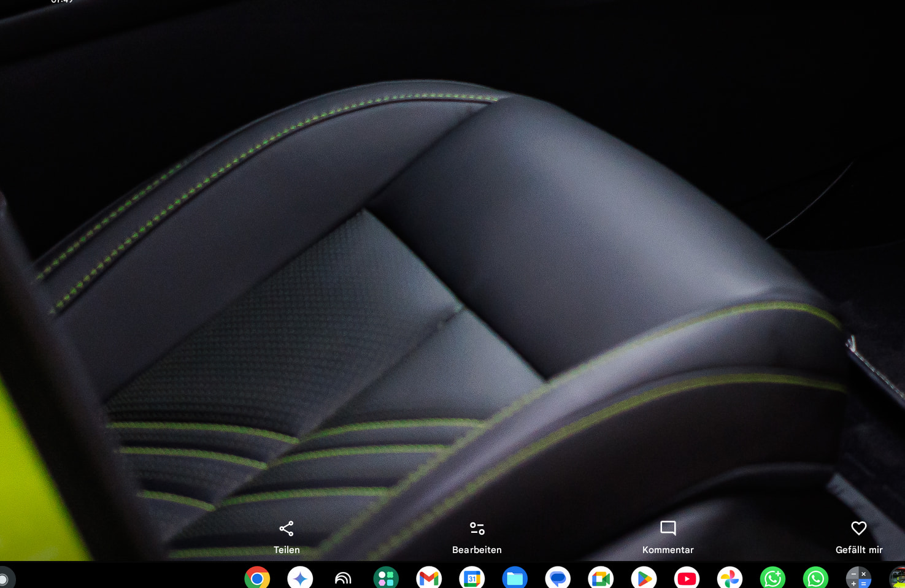Open the Cast icon app in shelf
This screenshot has height=588, width=905.
coord(343,578)
